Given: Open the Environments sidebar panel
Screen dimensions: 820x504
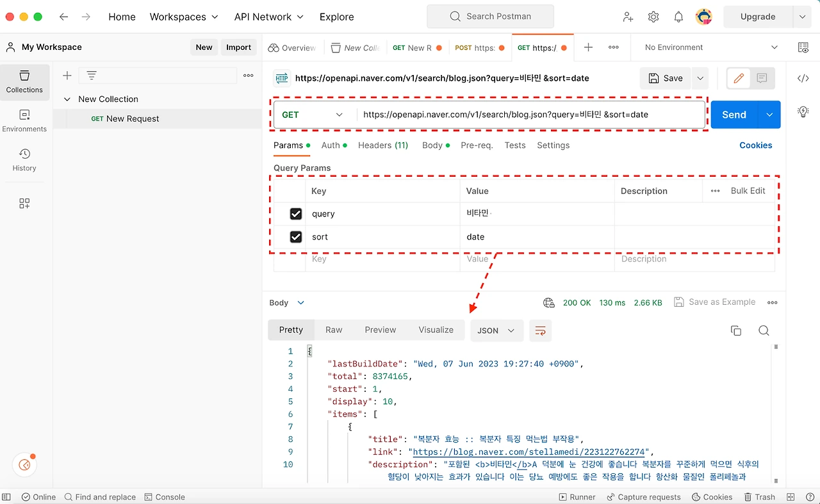Looking at the screenshot, I should (x=24, y=120).
